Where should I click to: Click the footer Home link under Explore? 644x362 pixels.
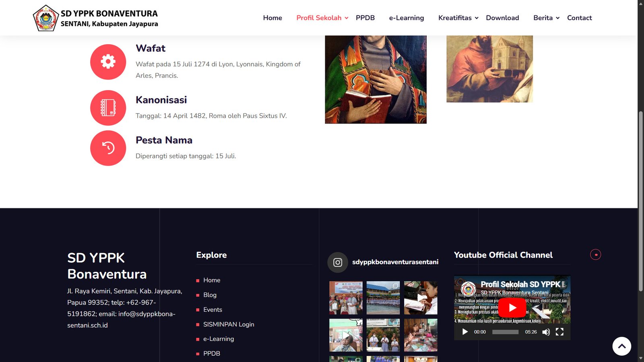[x=212, y=280]
